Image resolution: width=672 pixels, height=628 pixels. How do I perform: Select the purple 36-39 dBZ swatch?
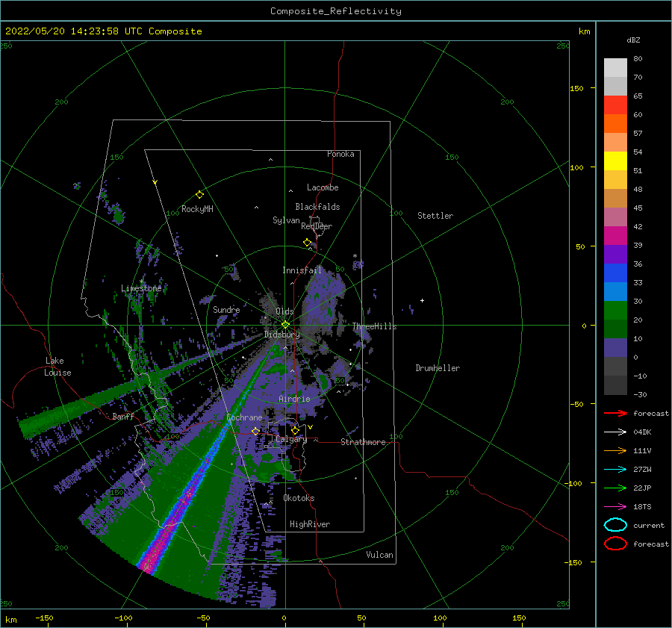(x=615, y=255)
